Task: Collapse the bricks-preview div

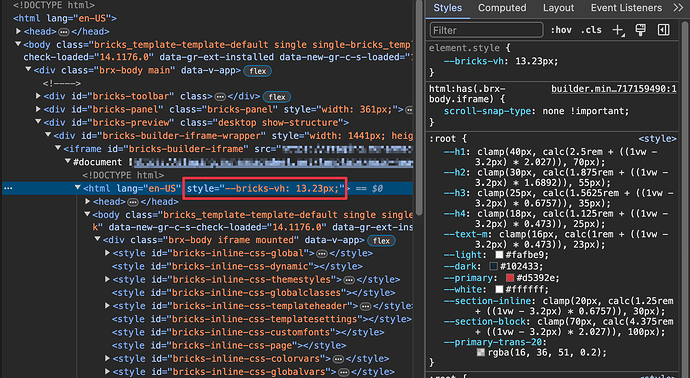Action: (x=38, y=121)
